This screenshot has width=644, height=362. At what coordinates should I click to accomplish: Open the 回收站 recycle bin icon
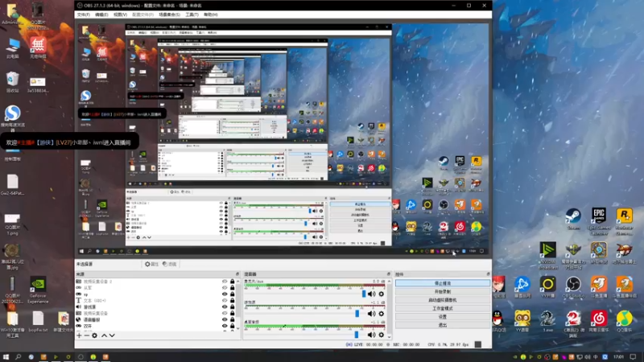12,82
